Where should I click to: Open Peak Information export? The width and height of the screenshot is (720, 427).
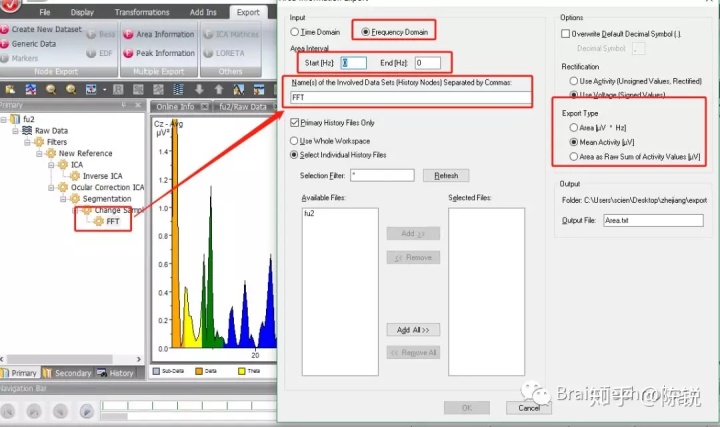[159, 53]
